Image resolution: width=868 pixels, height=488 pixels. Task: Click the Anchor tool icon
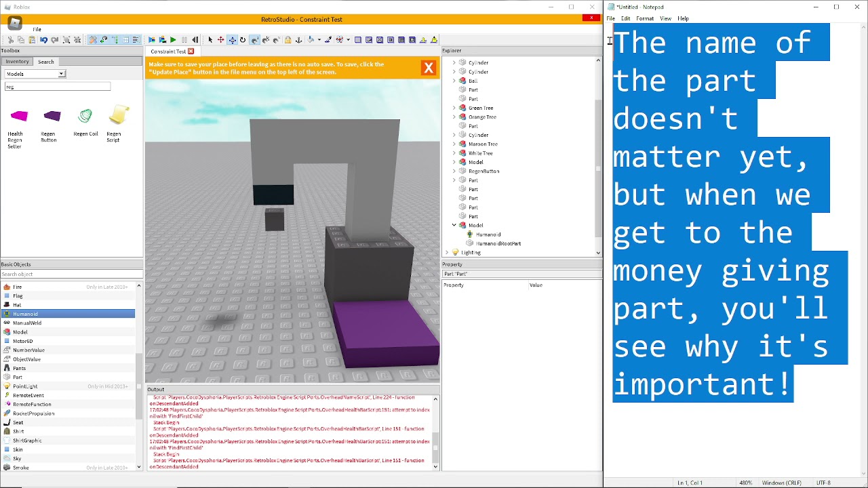click(298, 40)
